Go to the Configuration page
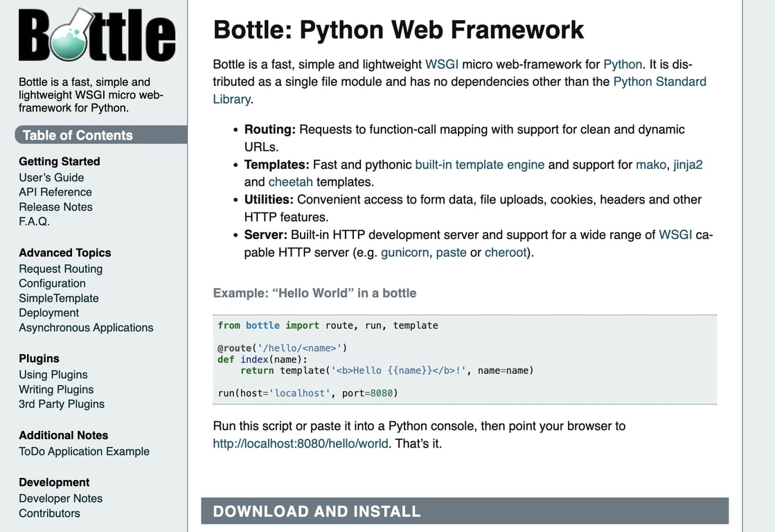The image size is (775, 532). [x=53, y=283]
